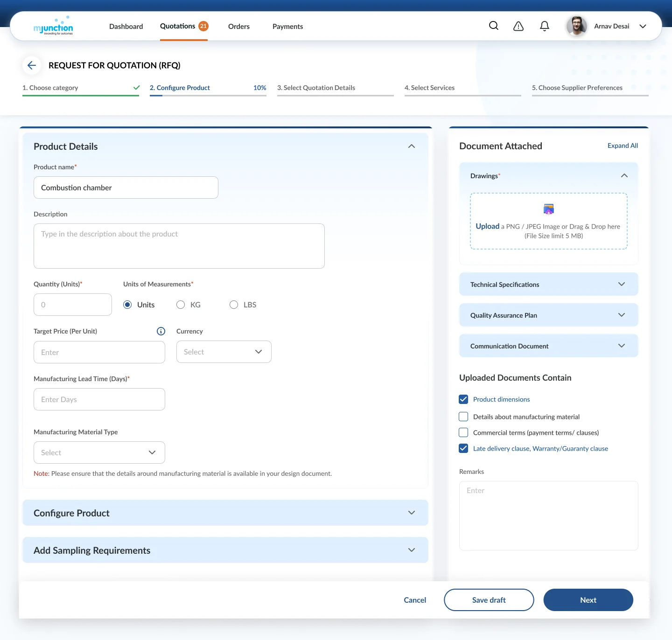This screenshot has height=640, width=672.
Task: Click the upload image icon in Drawings
Action: click(x=549, y=209)
